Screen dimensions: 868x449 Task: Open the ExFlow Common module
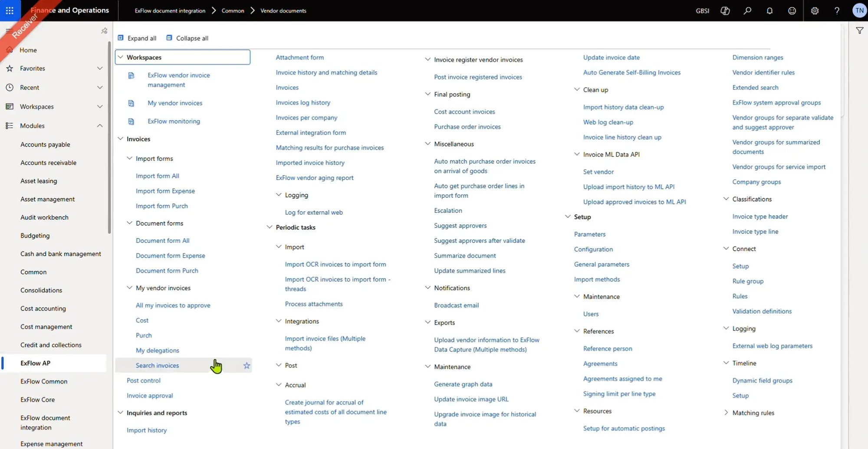(44, 381)
